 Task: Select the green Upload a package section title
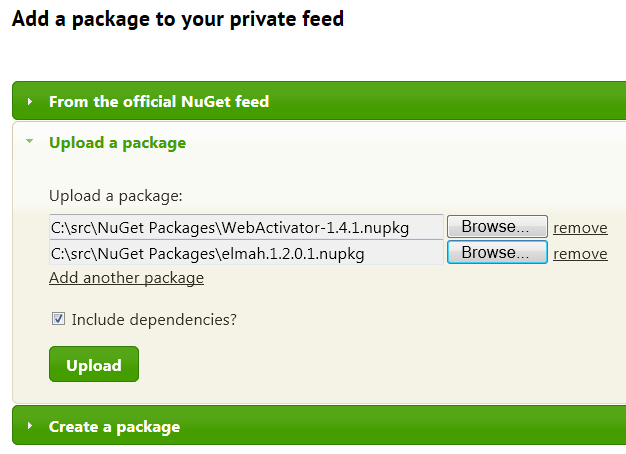(x=117, y=143)
